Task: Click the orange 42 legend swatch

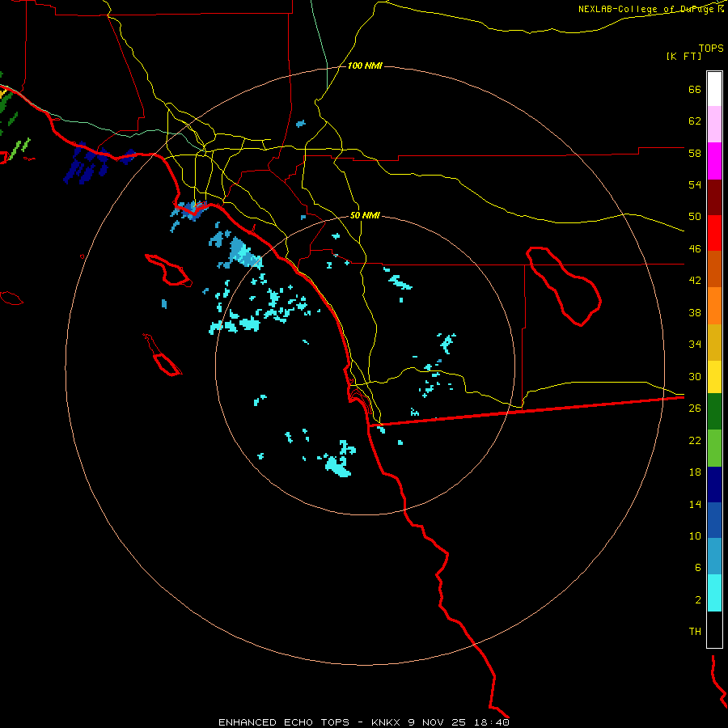Action: pyautogui.click(x=714, y=306)
